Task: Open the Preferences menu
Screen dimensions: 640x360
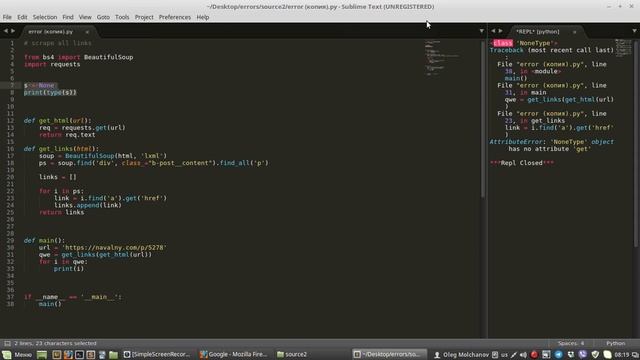Action: click(x=175, y=17)
